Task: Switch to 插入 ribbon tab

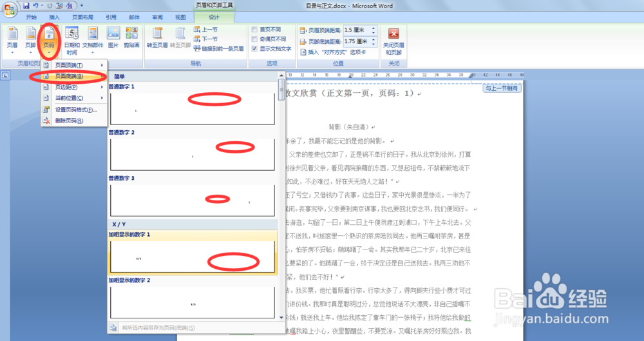Action: pyautogui.click(x=54, y=17)
